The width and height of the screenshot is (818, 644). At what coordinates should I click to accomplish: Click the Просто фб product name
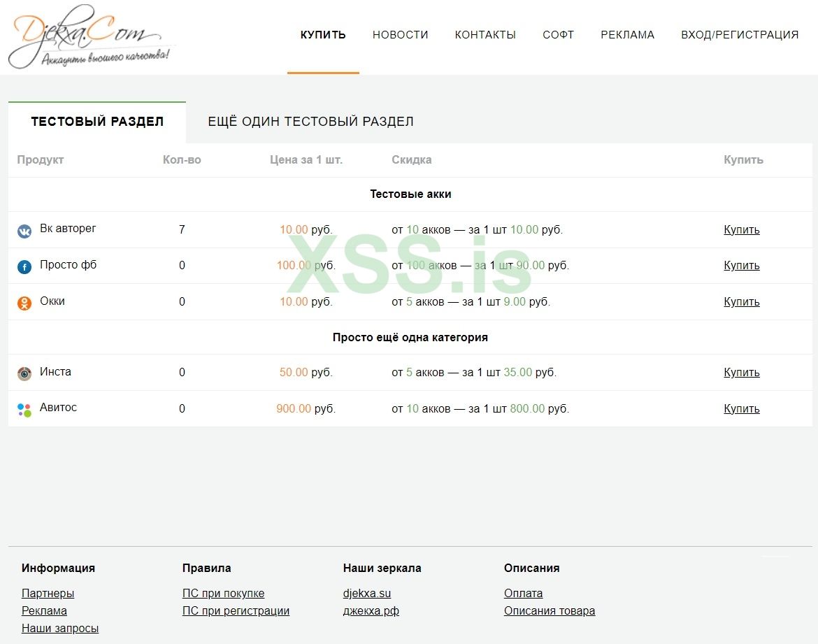[x=68, y=264]
